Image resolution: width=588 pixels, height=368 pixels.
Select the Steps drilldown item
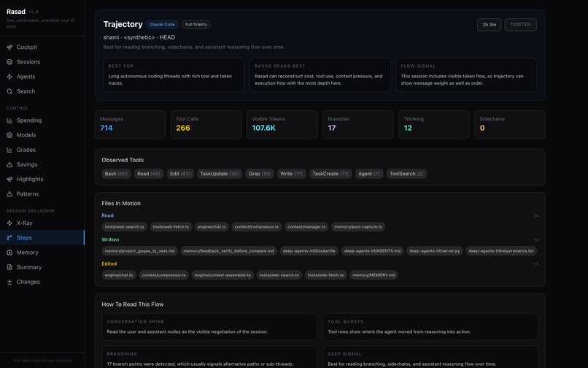pos(42,238)
